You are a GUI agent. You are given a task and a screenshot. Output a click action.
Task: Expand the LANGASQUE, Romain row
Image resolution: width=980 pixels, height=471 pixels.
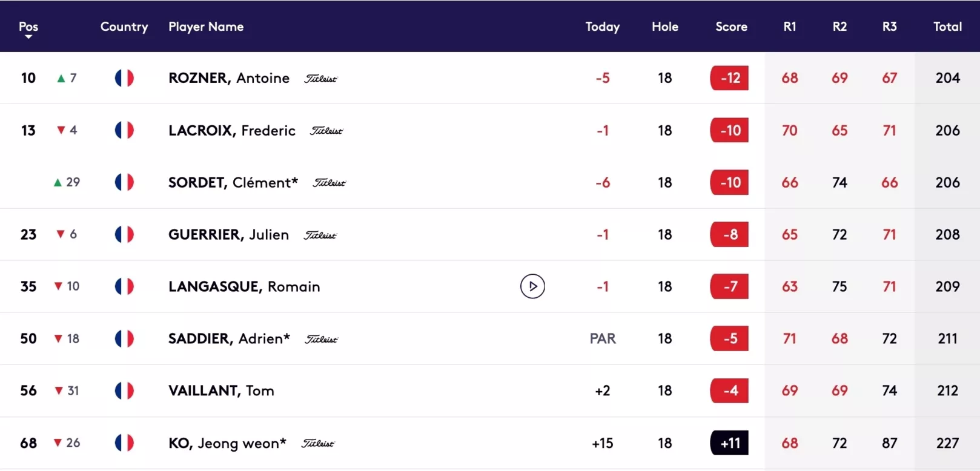point(490,286)
